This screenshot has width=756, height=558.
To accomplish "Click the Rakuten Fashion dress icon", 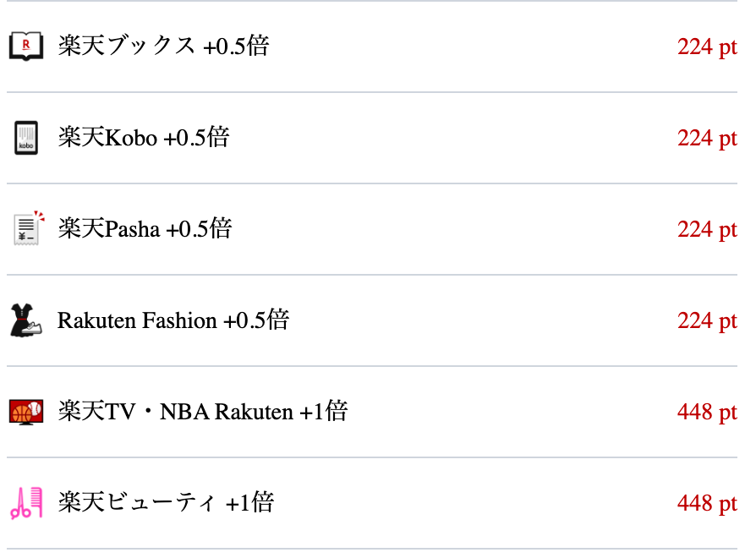I will [26, 320].
